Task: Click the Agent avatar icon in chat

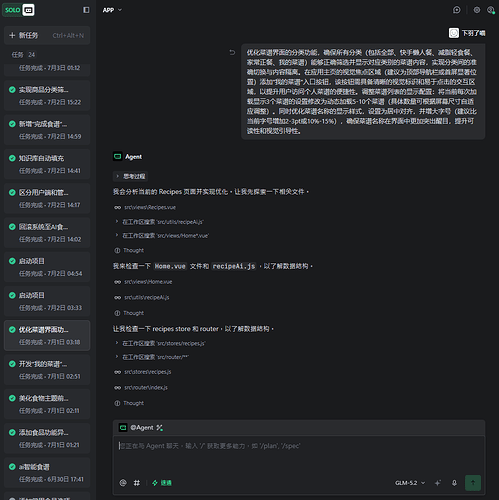Action: click(118, 156)
